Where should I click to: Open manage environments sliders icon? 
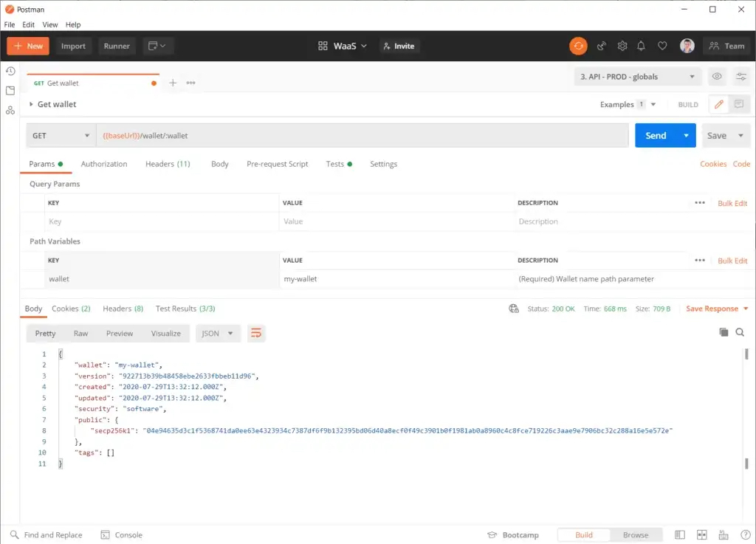[741, 77]
